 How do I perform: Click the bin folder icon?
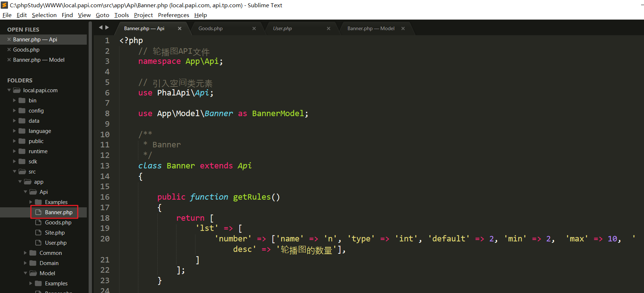coord(22,101)
